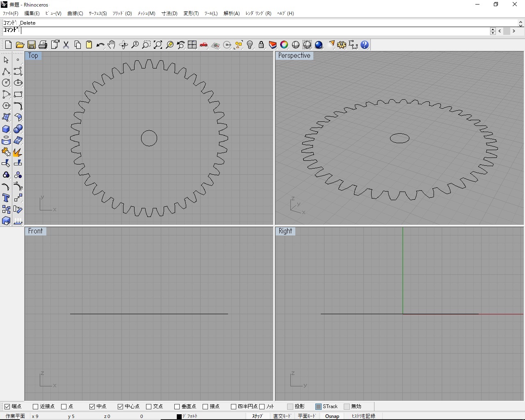Click the padlock Lock icon
This screenshot has height=420, width=525.
261,45
